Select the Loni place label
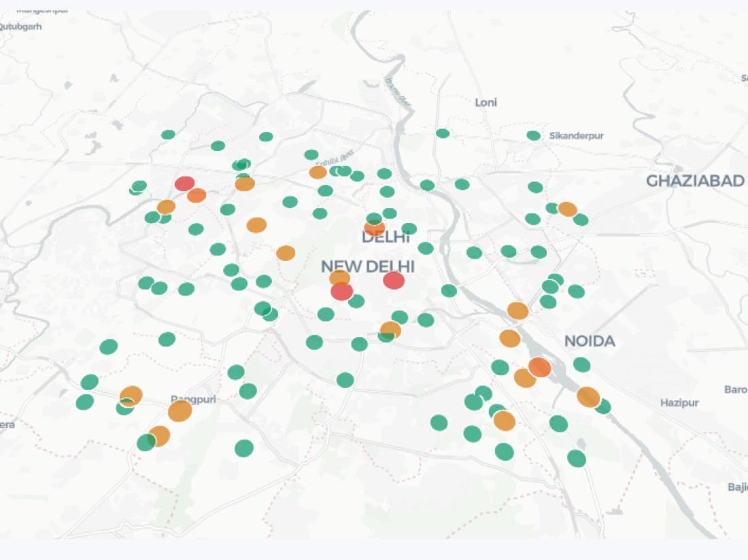The image size is (748, 560). [x=486, y=103]
